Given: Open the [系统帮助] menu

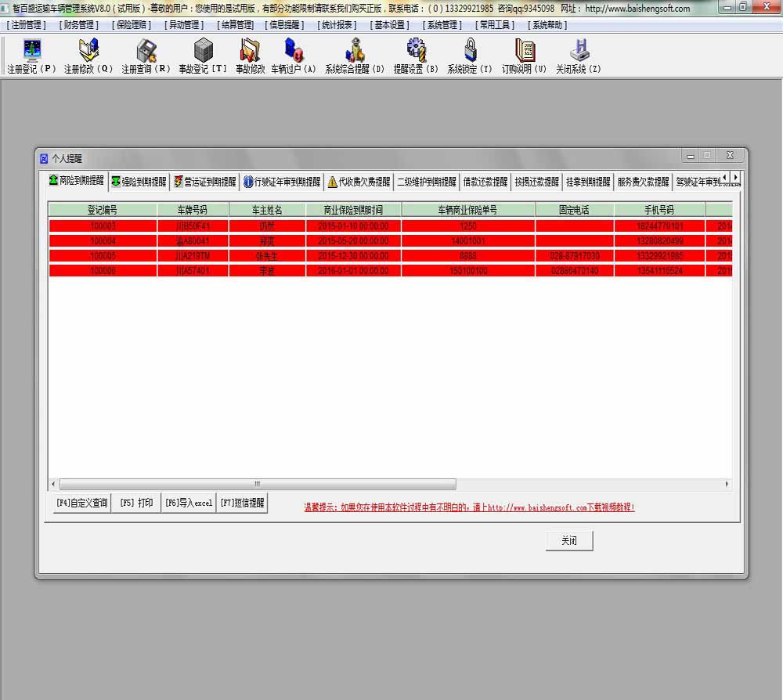Looking at the screenshot, I should tap(547, 25).
